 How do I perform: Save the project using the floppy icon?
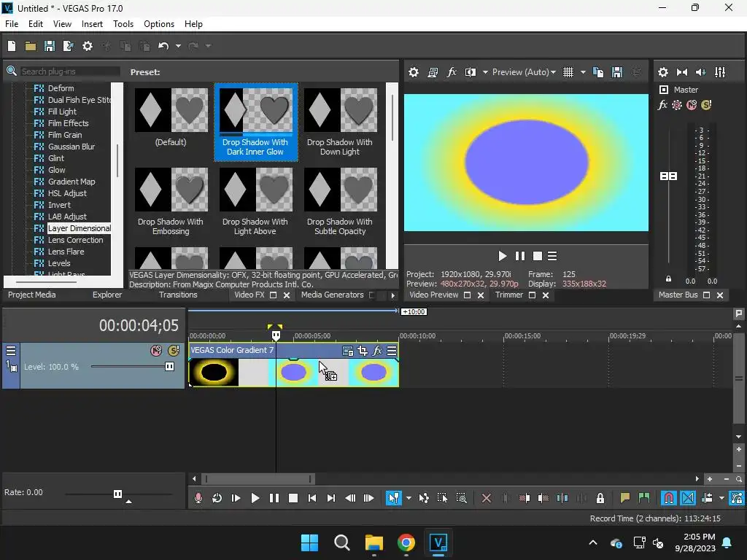[50, 46]
